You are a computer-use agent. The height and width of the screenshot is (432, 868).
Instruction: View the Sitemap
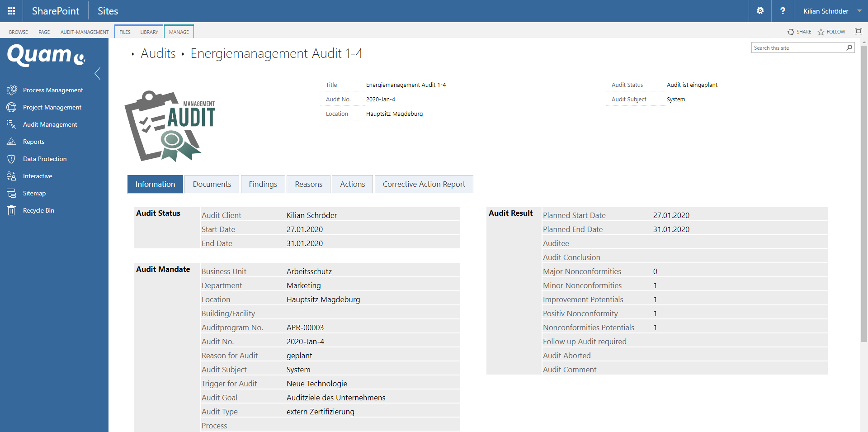pos(35,193)
